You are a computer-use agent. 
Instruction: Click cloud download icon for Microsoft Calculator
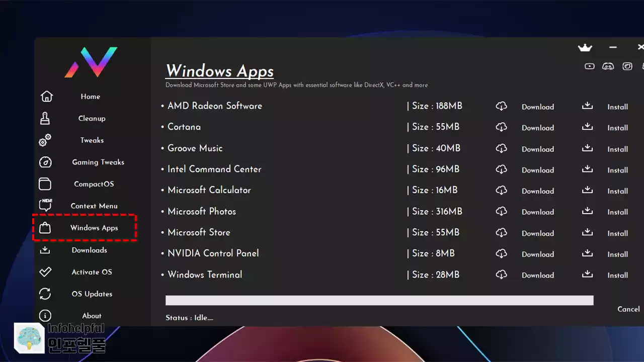pos(501,191)
